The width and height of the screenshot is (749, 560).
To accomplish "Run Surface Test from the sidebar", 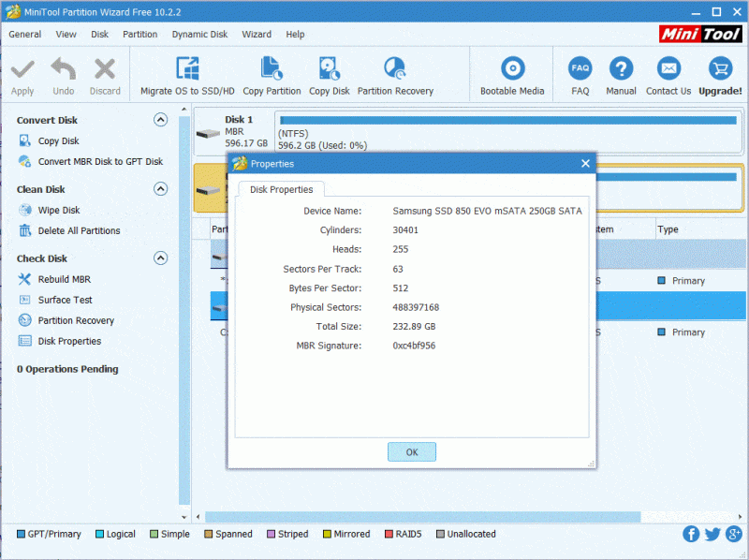I will click(65, 300).
